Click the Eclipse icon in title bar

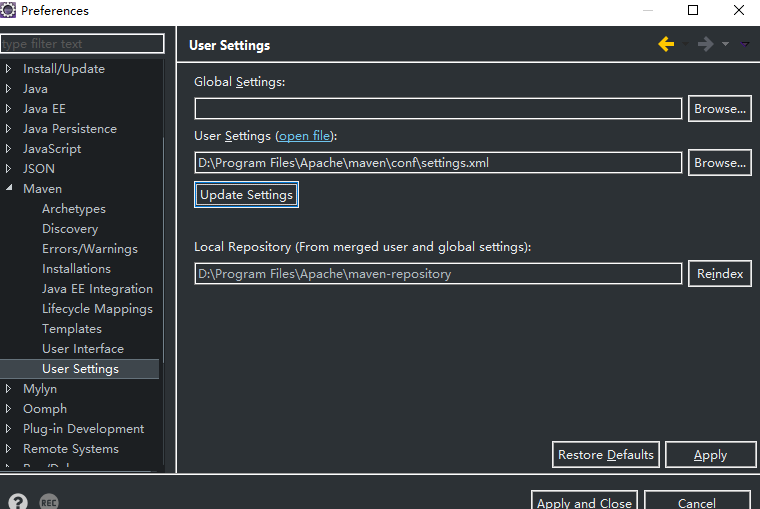[x=9, y=11]
